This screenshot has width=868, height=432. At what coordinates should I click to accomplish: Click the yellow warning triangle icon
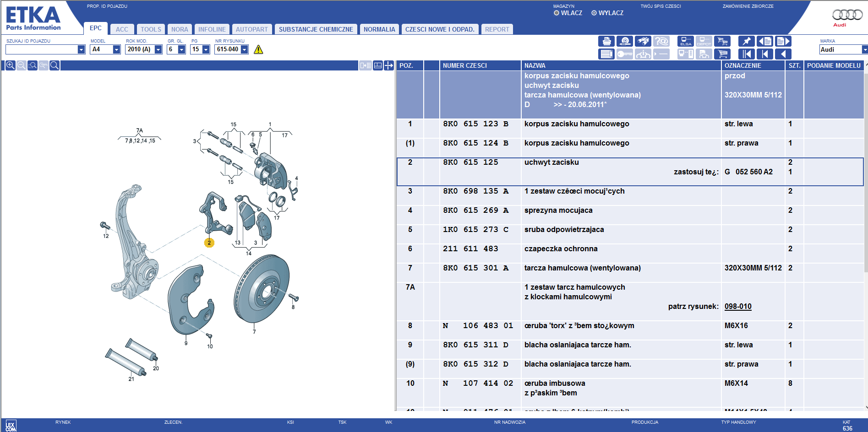[x=258, y=49]
